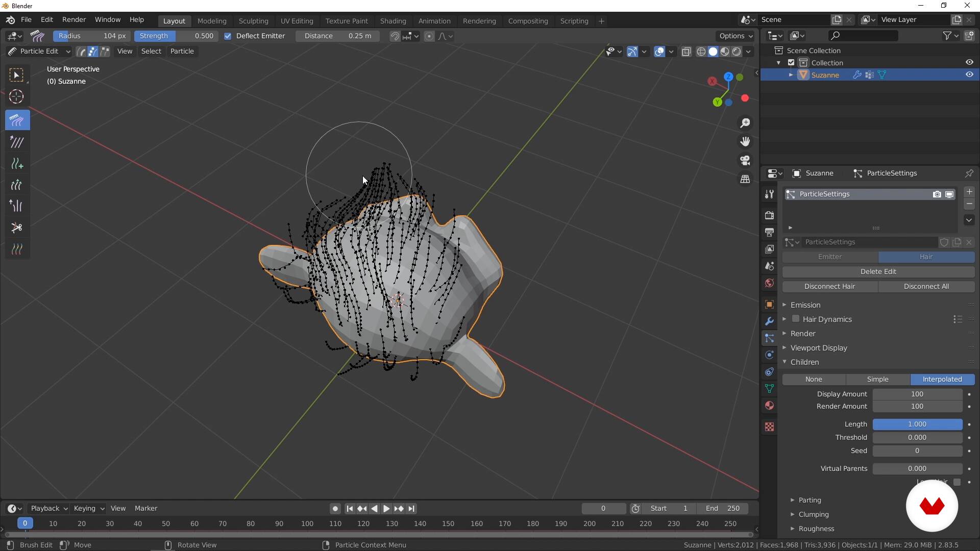Screen dimensions: 980x551
Task: Switch to rendered viewport shading
Action: coord(737,52)
